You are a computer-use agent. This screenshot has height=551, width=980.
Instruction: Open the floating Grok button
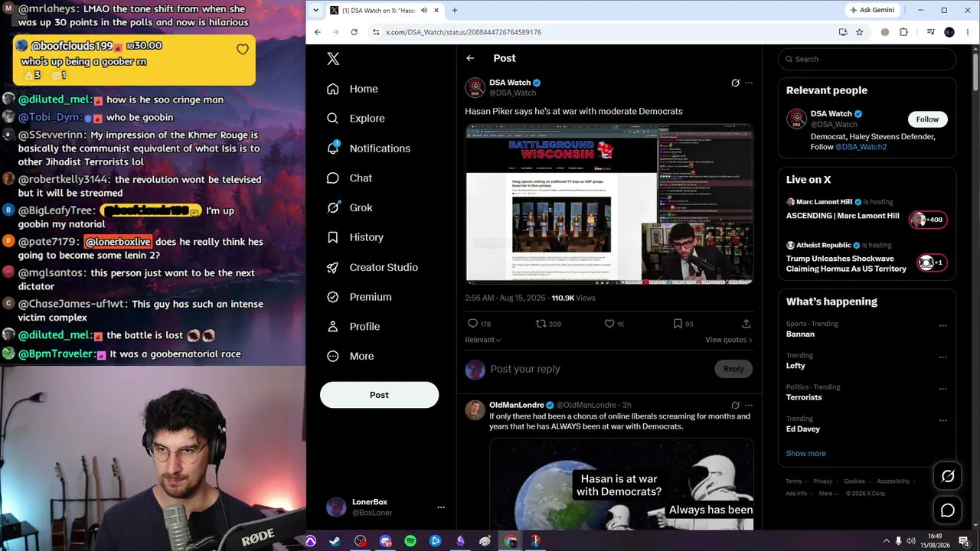[948, 477]
